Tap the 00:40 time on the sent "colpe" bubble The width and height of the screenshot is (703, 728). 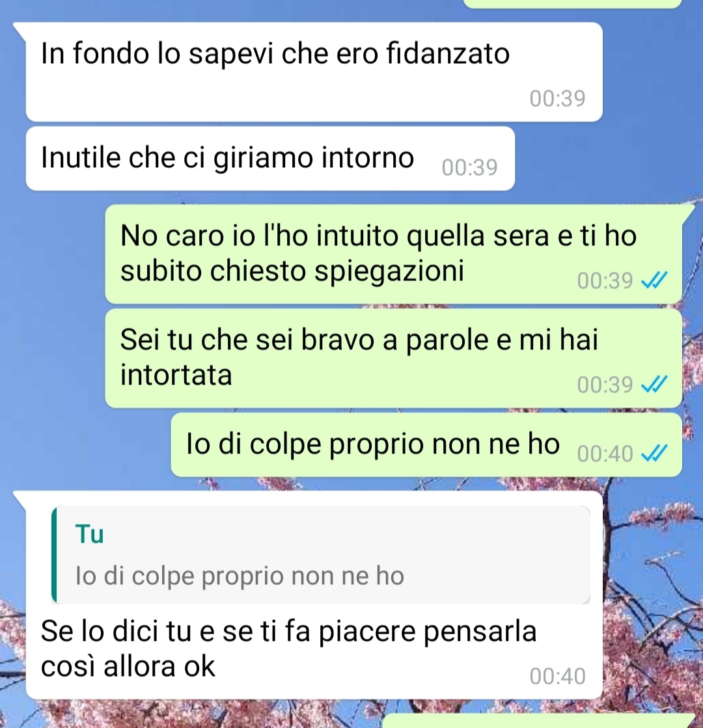[x=605, y=453]
